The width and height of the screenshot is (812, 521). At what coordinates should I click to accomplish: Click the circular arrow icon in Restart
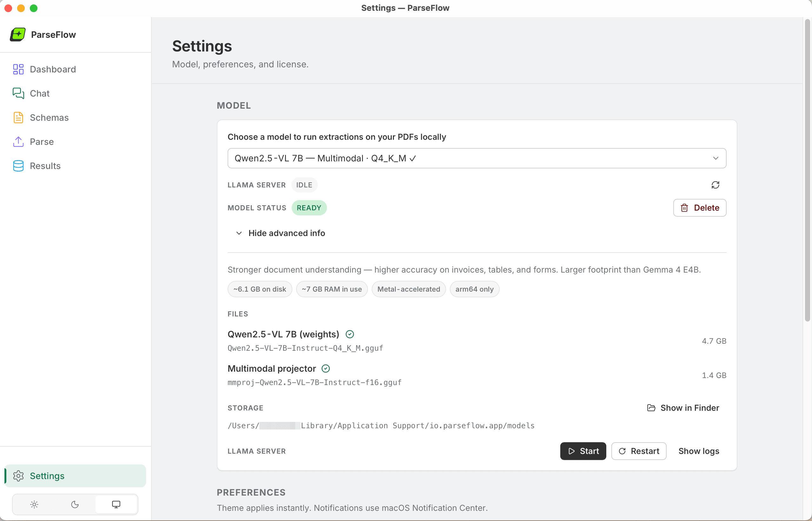[x=622, y=451]
